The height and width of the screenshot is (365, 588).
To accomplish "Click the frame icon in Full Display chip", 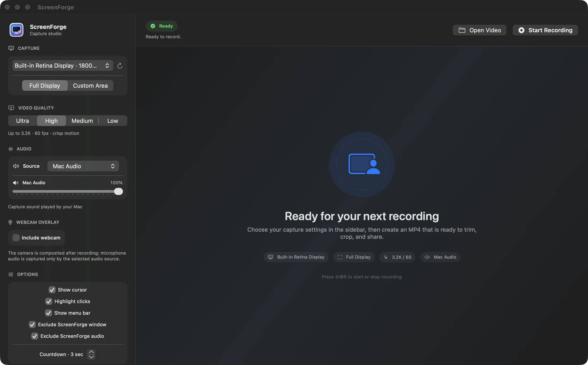I will (x=340, y=257).
